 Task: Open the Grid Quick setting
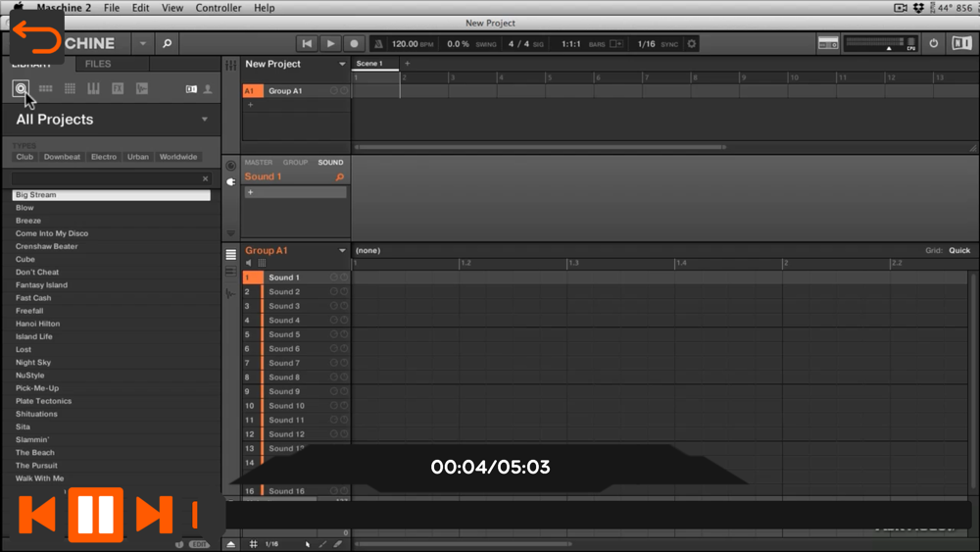pyautogui.click(x=959, y=251)
